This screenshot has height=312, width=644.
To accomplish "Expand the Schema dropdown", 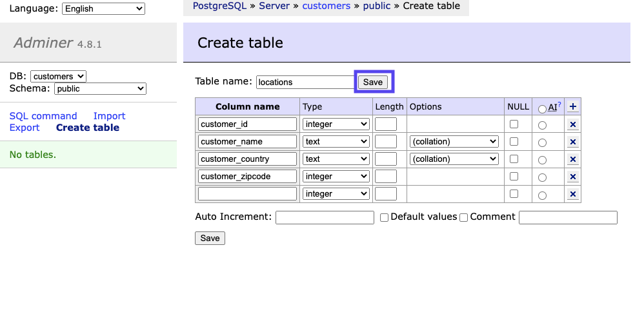I will [x=100, y=89].
